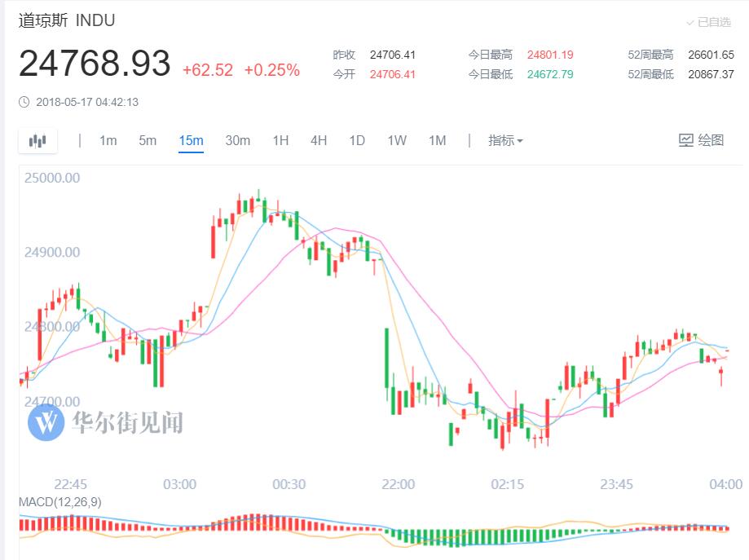Select the 30m timeframe tab

point(237,140)
